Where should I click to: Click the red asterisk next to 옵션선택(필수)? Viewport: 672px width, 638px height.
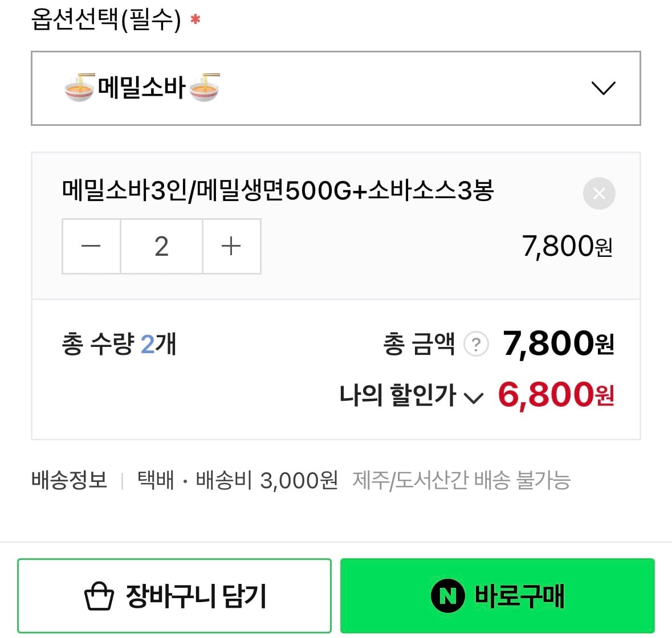(195, 19)
